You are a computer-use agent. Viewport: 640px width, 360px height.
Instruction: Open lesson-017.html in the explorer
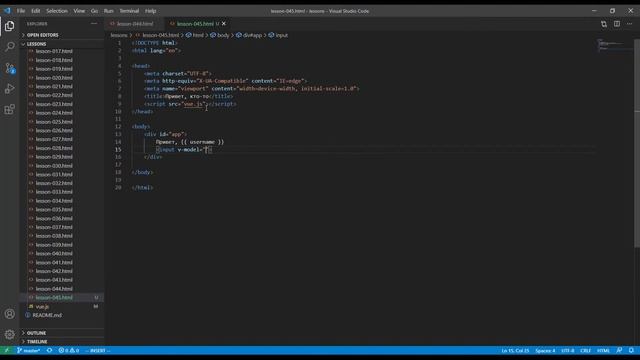click(x=54, y=51)
